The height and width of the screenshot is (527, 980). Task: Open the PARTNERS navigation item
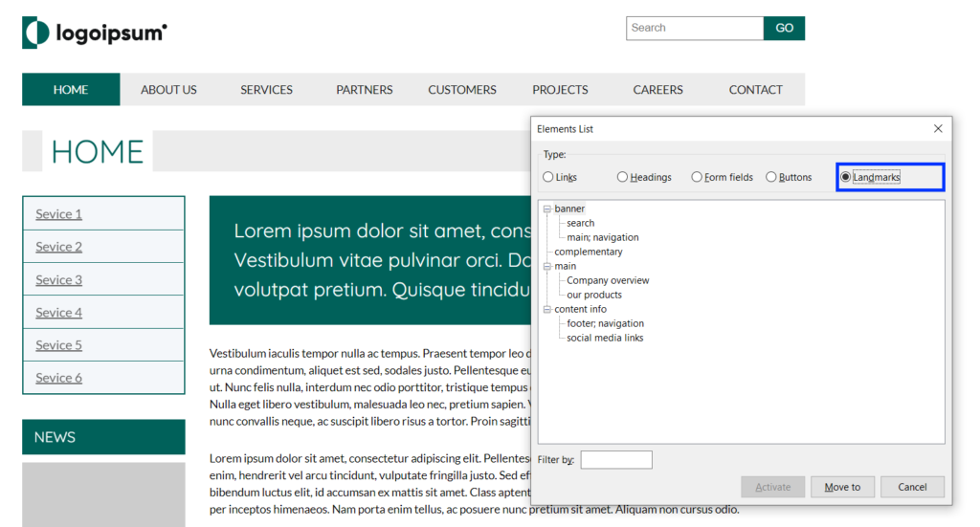[365, 89]
